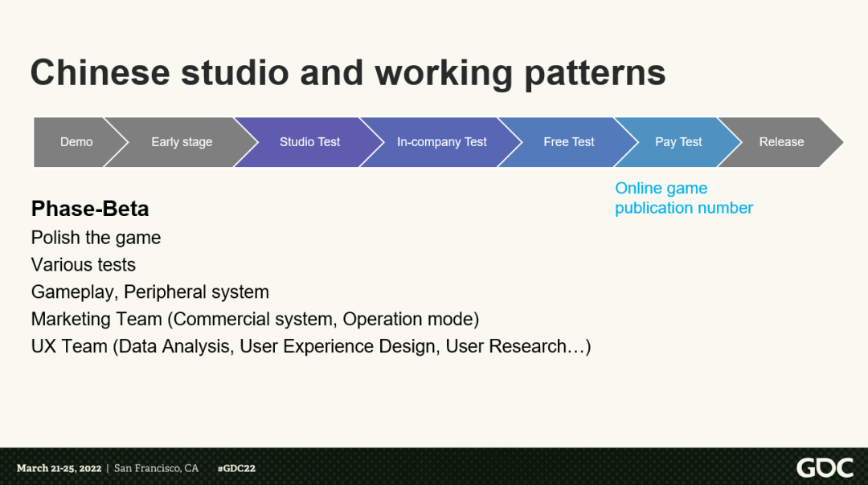Screen dimensions: 868x485
Task: Click the 'Various tests' line
Action: 83,265
